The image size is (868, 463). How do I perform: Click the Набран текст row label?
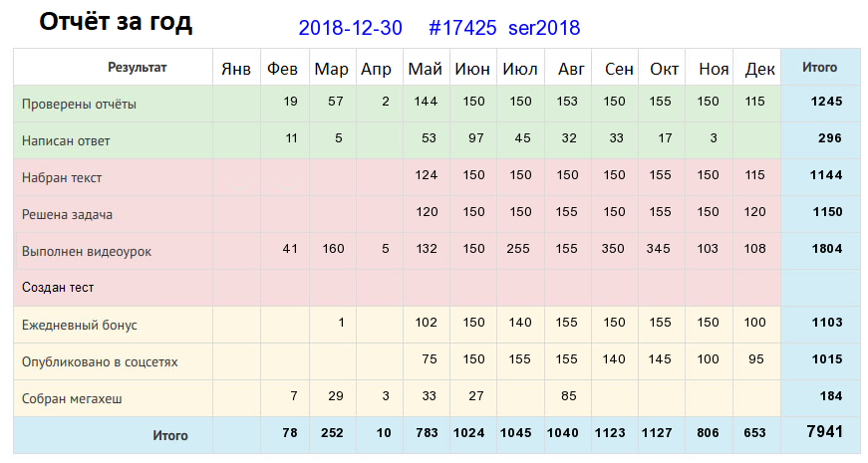pyautogui.click(x=62, y=177)
